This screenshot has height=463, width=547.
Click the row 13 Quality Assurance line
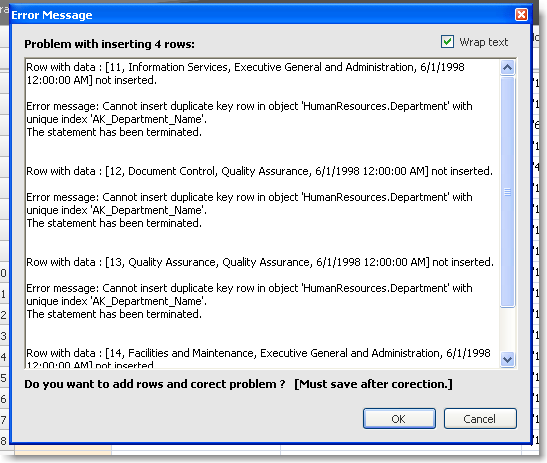(260, 262)
